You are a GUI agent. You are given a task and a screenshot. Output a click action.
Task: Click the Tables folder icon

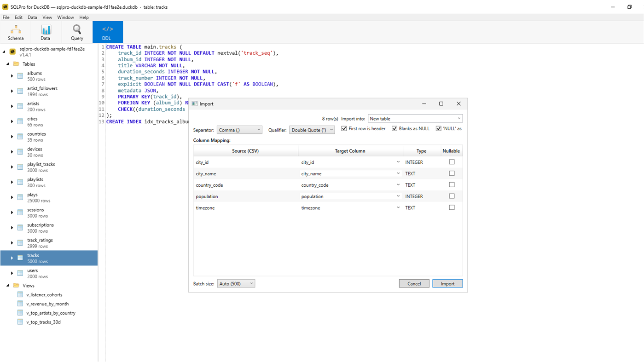click(16, 64)
